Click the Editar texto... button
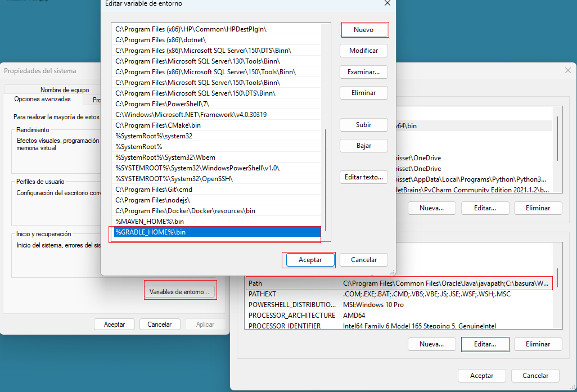 pyautogui.click(x=363, y=177)
